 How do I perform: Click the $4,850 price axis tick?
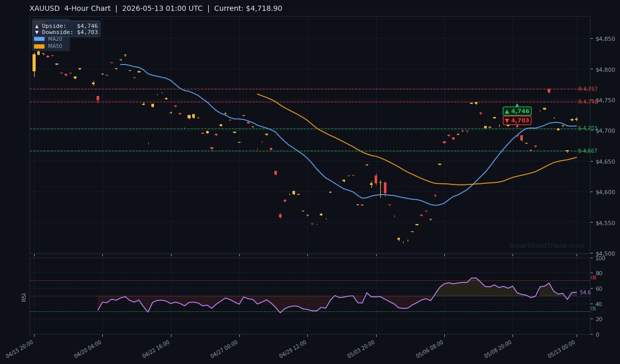coord(605,39)
